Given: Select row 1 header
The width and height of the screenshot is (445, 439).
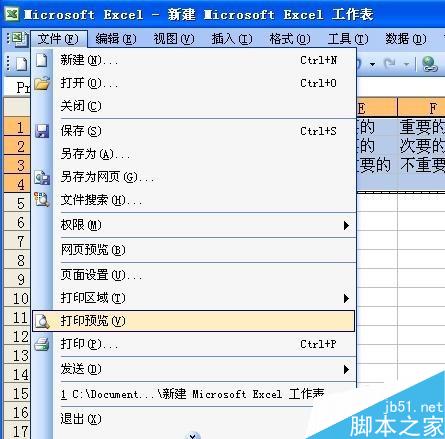Looking at the screenshot, I should click(17, 127).
